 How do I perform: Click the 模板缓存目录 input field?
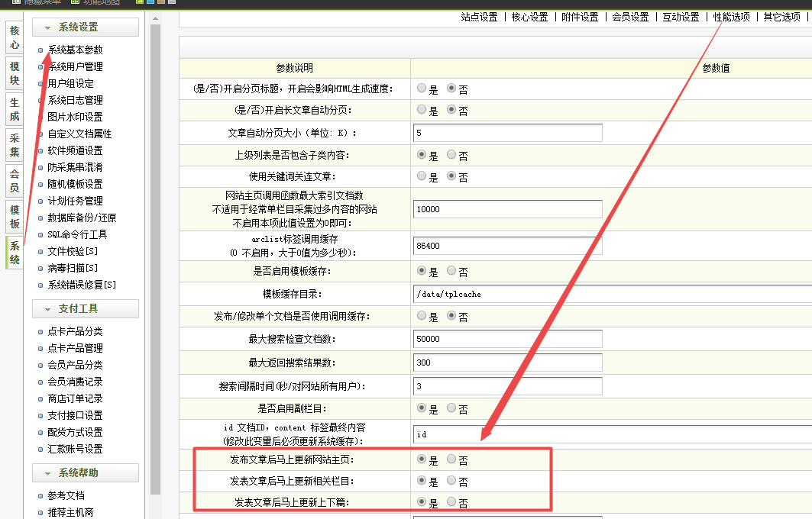pos(613,294)
